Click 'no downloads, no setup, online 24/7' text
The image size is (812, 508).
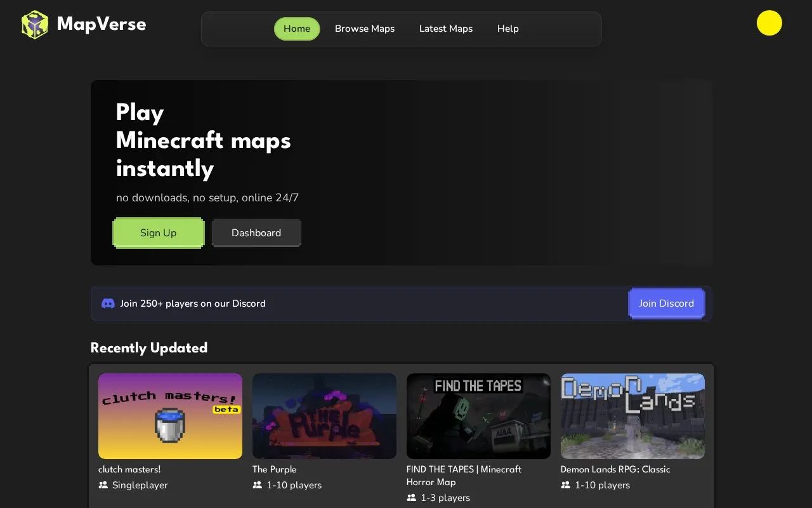click(x=207, y=197)
